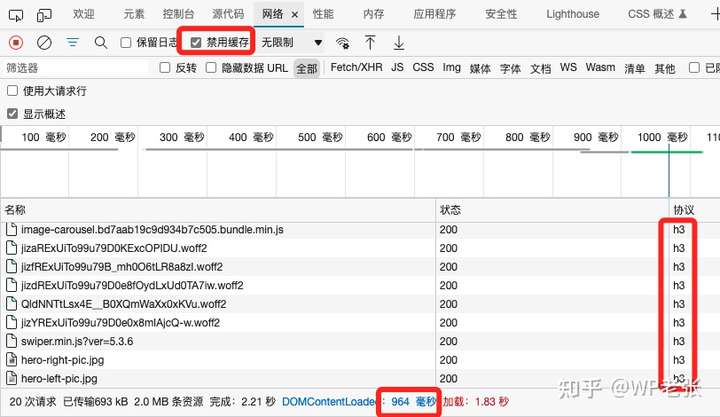This screenshot has height=417, width=720.
Task: Click the import HAR up-arrow icon
Action: coord(370,43)
